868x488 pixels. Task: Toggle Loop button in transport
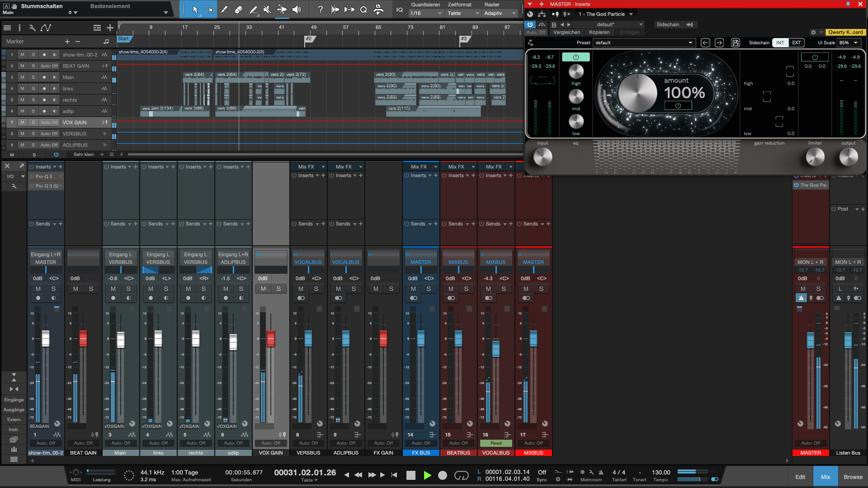click(461, 475)
